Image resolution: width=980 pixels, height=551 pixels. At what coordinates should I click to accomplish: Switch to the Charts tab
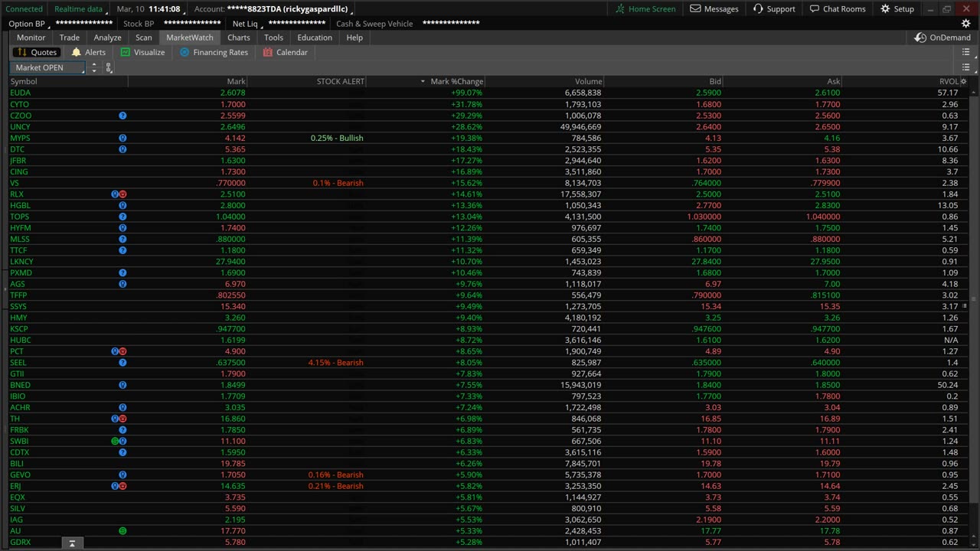(239, 37)
